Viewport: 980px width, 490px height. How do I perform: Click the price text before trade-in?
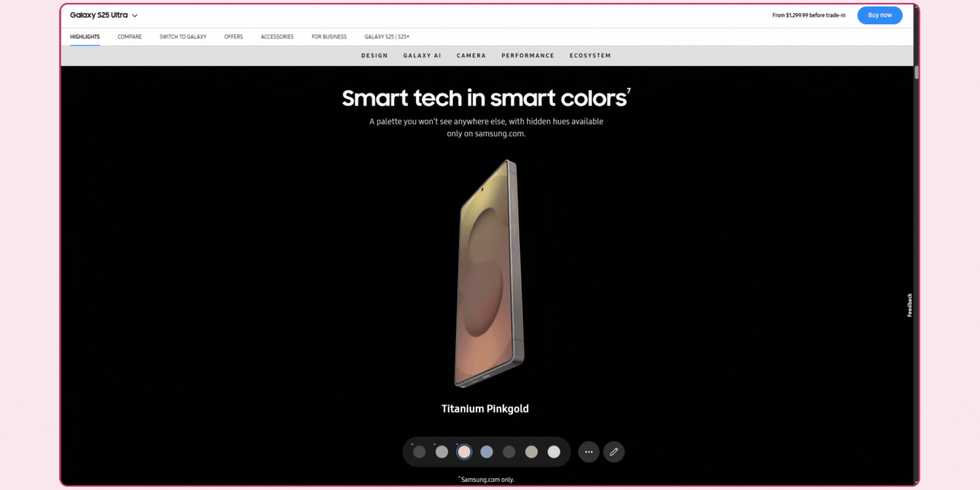click(808, 15)
